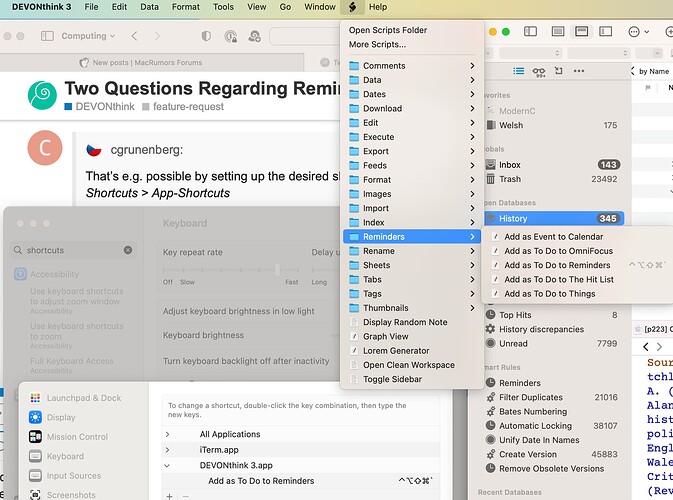This screenshot has width=673, height=500.
Task: Run Open Clean Workspace script
Action: 409,365
